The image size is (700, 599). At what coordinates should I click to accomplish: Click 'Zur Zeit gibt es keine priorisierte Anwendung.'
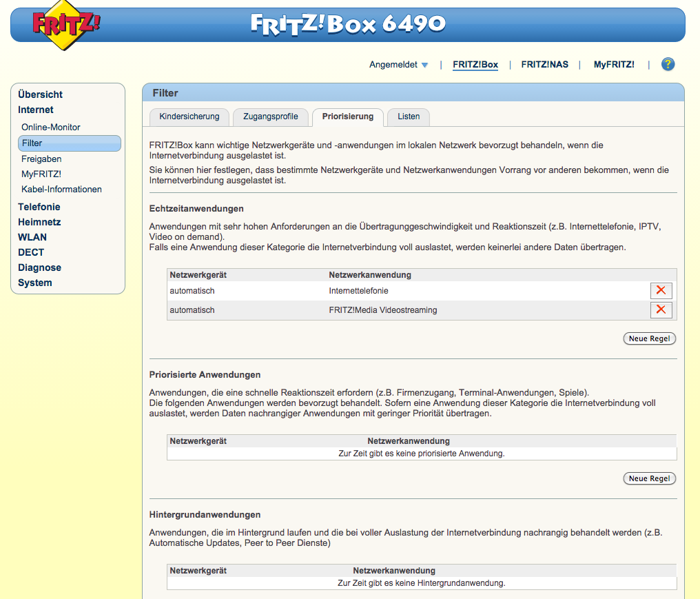pyautogui.click(x=422, y=454)
